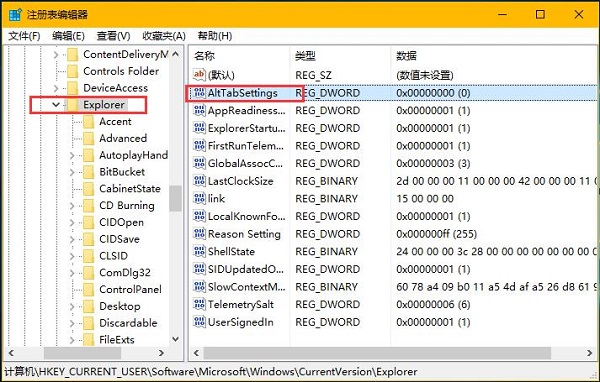
Task: Click REG_SZ type of the (默认) value
Action: 313,75
